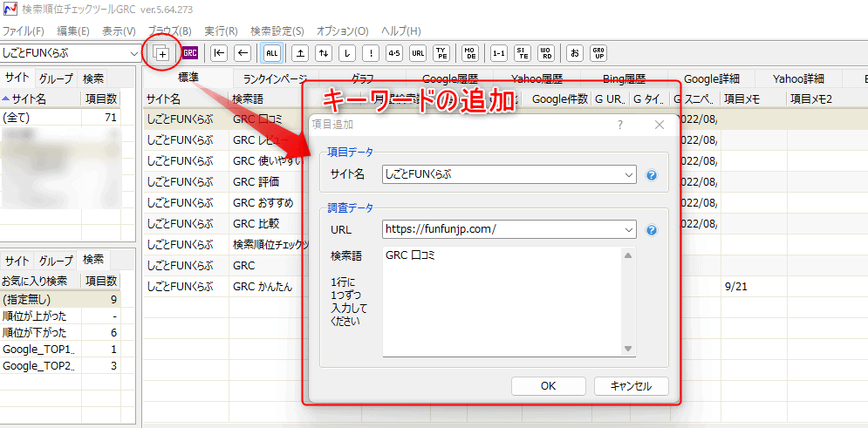Click the help icon beside URL field
This screenshot has width=868, height=428.
pyautogui.click(x=652, y=230)
